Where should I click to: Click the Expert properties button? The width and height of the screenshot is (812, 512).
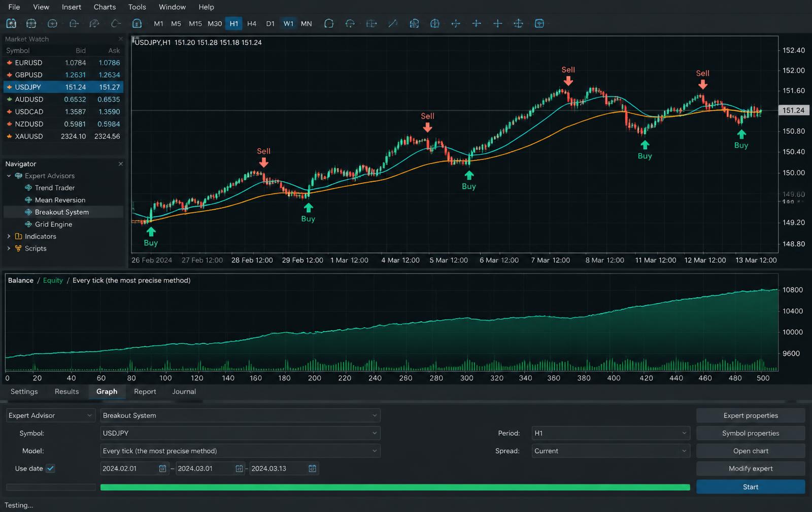[751, 415]
